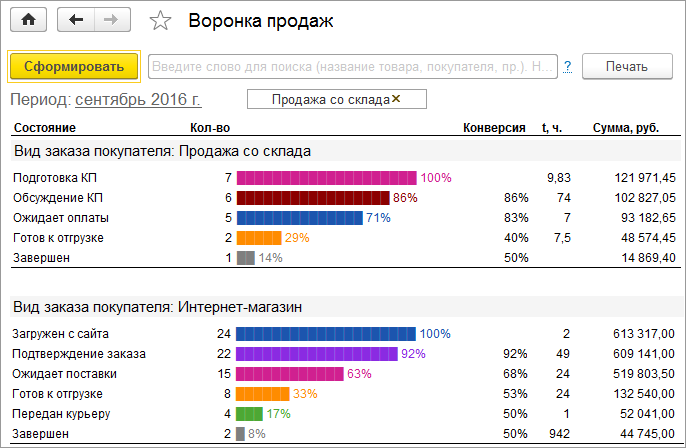Click the blue Загружен с сайта bar

coord(326,333)
